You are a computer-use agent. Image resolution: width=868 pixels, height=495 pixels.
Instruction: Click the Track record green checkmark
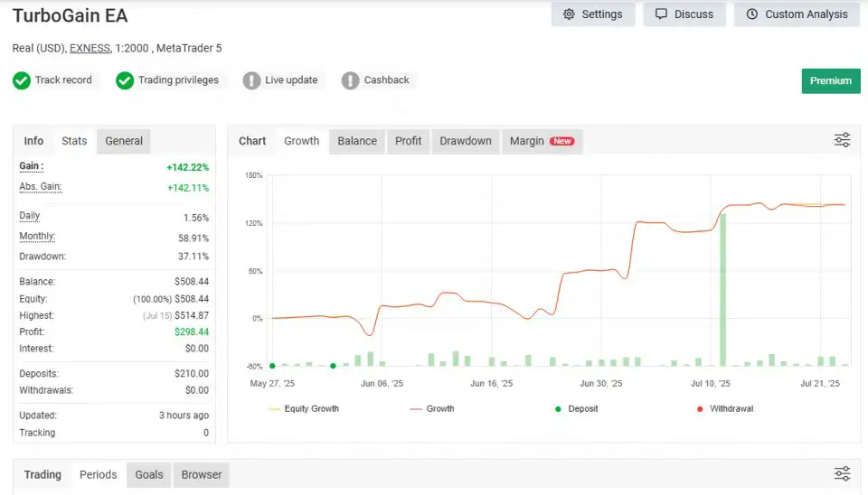[22, 80]
